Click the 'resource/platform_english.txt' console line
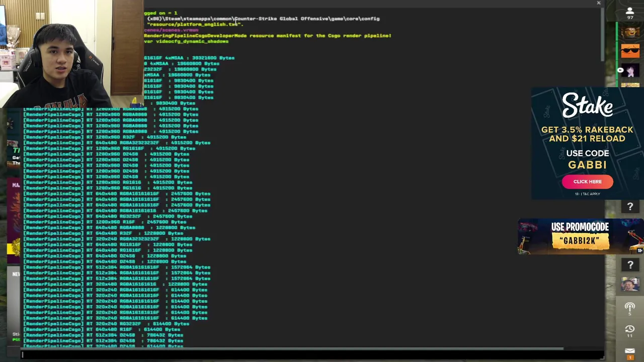Screen dimensions: 644x362 click(x=195, y=24)
